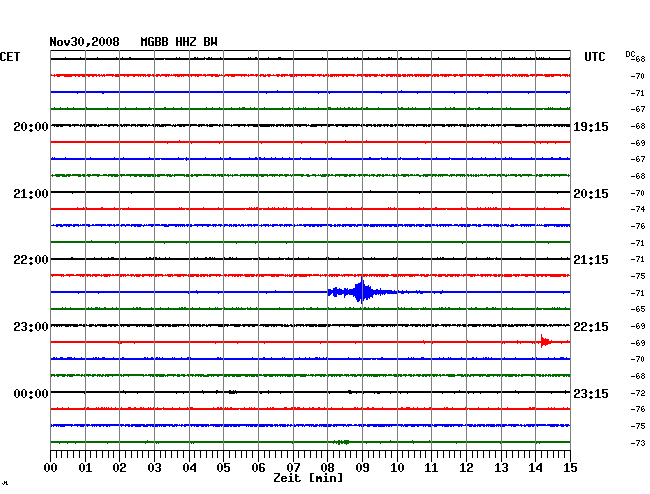Click the station code MGBB
The height and width of the screenshot is (494, 650).
pyautogui.click(x=154, y=42)
